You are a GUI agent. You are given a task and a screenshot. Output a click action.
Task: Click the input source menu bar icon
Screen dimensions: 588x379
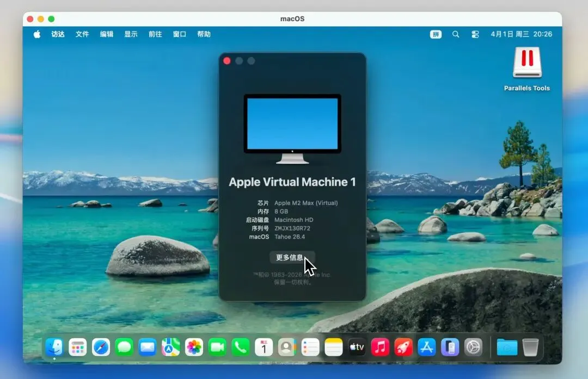[x=436, y=34]
